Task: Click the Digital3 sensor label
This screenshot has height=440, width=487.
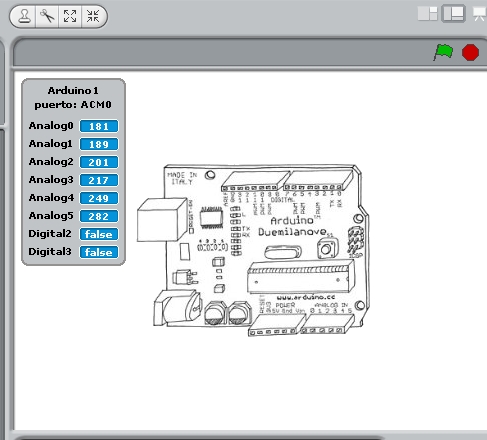Action: tap(50, 252)
